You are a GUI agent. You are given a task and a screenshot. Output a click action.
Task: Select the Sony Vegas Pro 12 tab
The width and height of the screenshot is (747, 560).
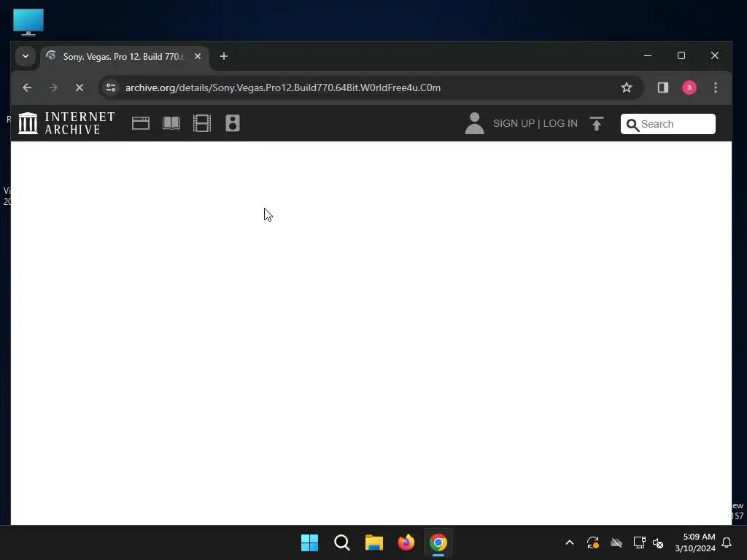coord(124,57)
